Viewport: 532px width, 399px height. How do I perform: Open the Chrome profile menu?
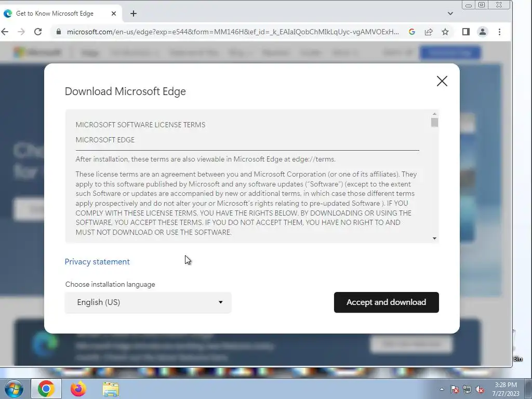[483, 32]
